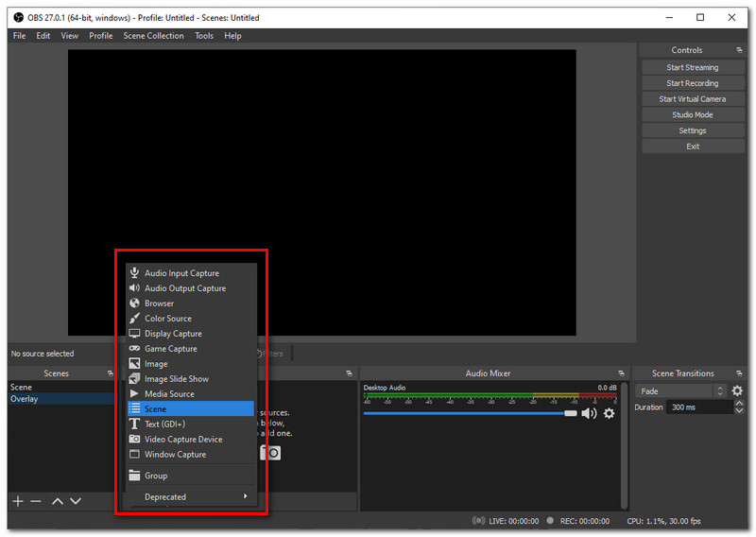This screenshot has width=756, height=537.
Task: Select the Overlay scene in the list
Action: [25, 399]
